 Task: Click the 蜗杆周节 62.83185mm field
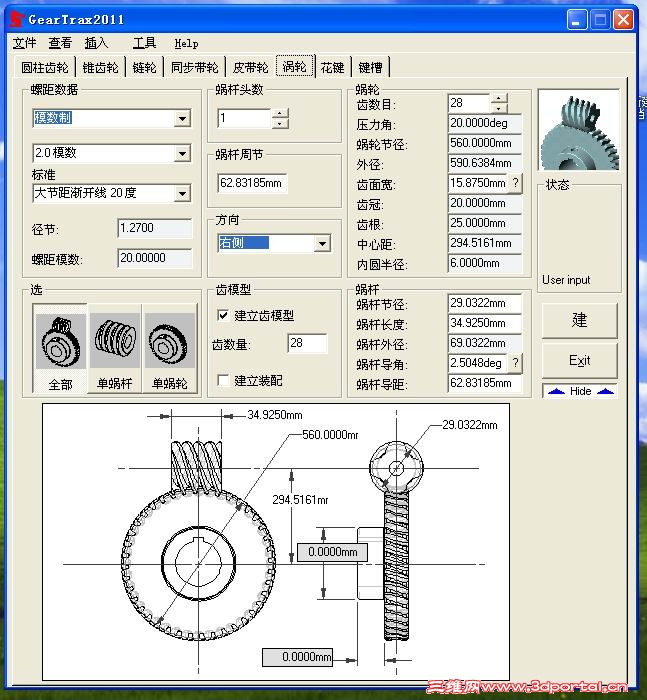(x=252, y=183)
